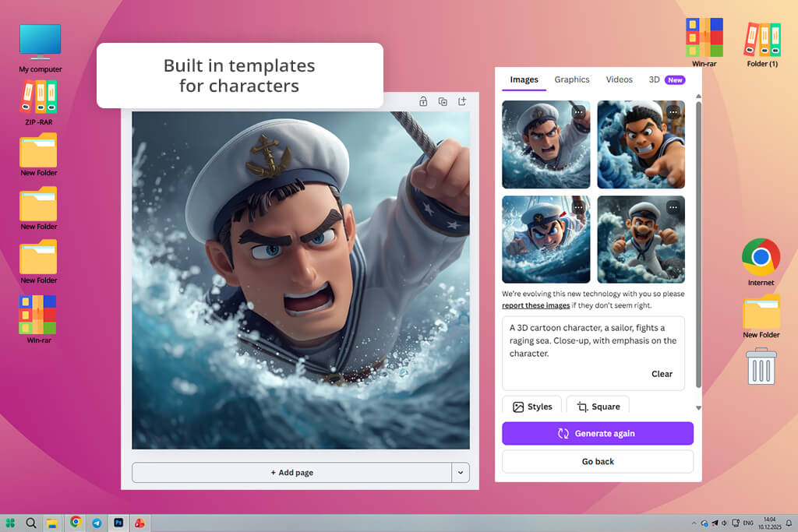Open the Internet Chrome desktop shortcut

761,262
